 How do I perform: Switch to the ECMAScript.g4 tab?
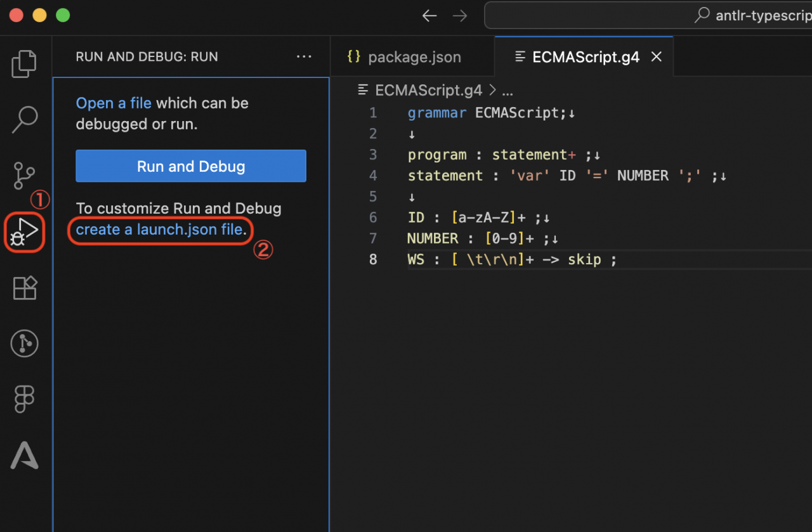pyautogui.click(x=585, y=56)
